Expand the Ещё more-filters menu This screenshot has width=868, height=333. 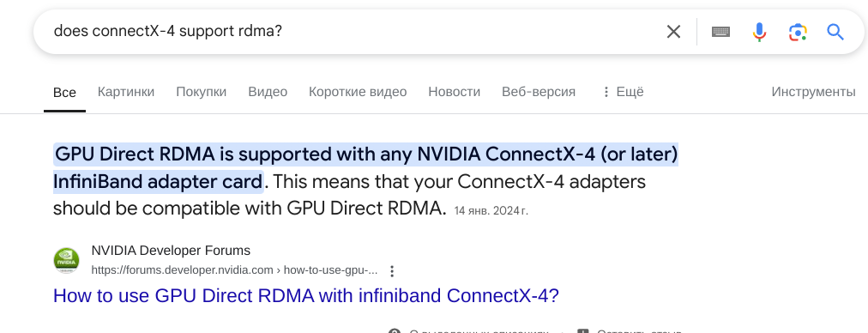pyautogui.click(x=623, y=92)
